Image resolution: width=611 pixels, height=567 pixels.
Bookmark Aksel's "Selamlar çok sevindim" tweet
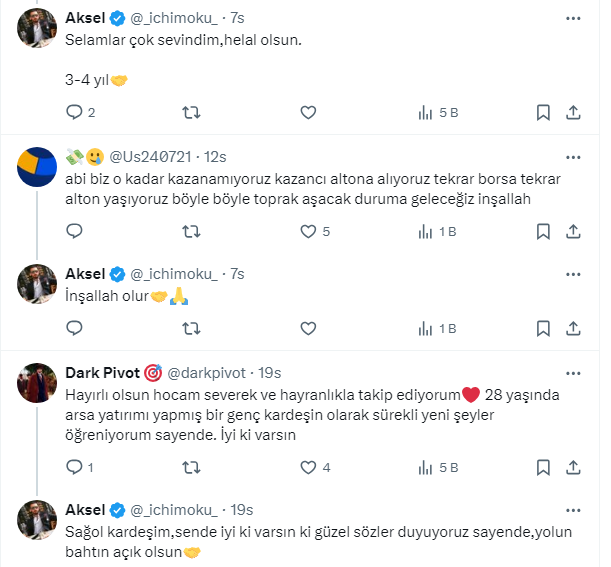click(x=542, y=112)
